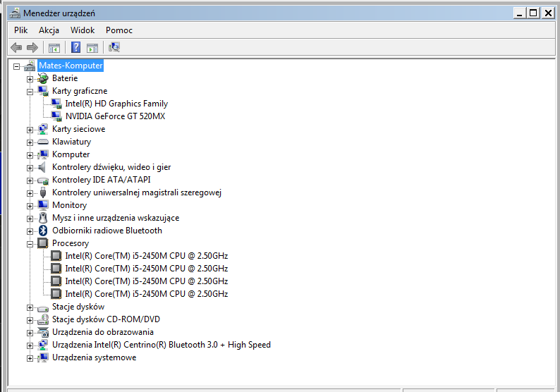Click the action pane toolbar icon
The image size is (560, 392).
(92, 47)
